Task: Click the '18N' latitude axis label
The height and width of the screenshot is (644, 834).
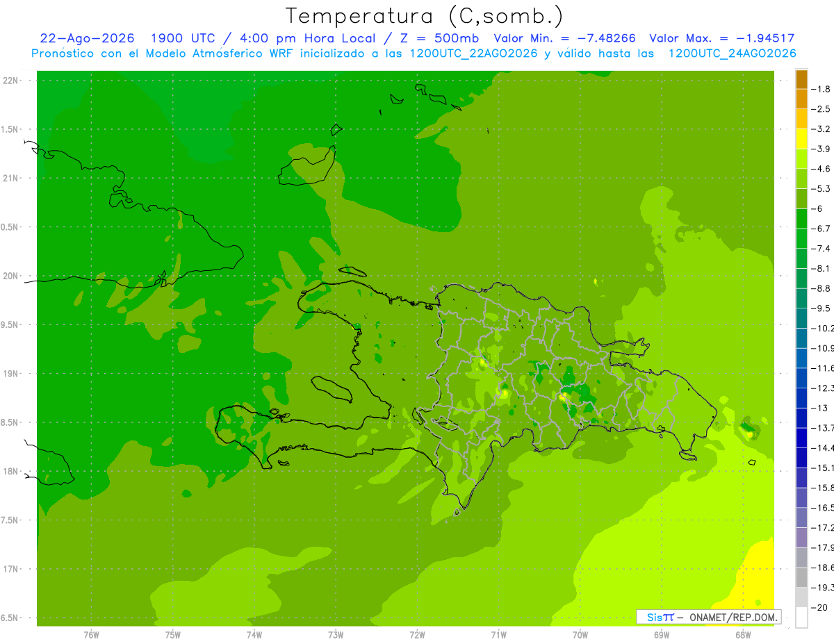Action: (x=10, y=472)
